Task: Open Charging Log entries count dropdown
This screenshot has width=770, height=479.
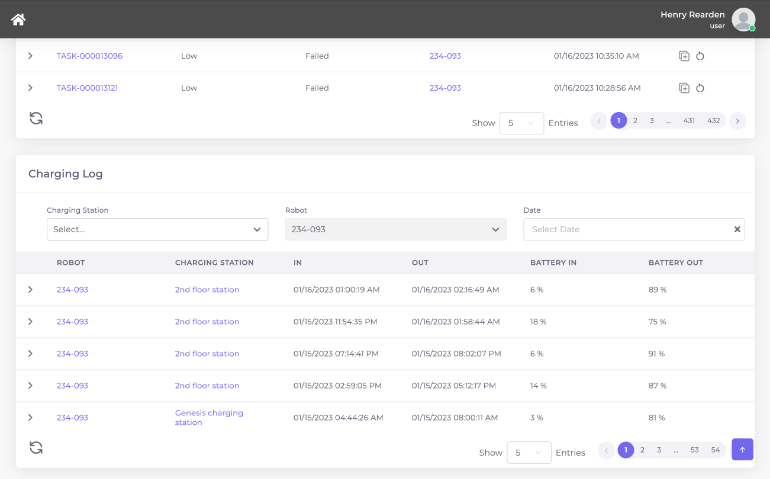Action: [x=528, y=452]
